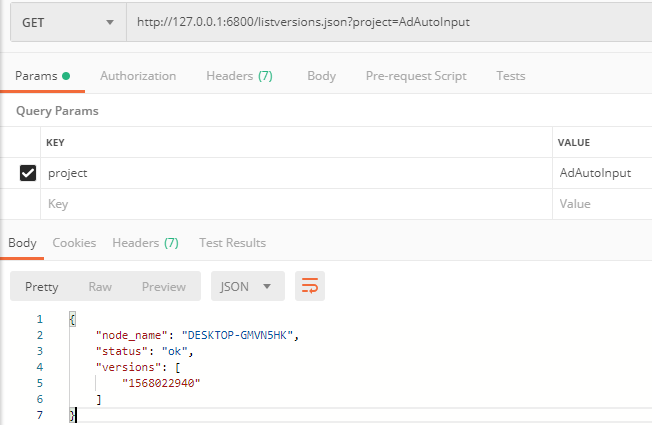652x425 pixels.
Task: Open the request Headers (7) tab
Action: (x=240, y=76)
